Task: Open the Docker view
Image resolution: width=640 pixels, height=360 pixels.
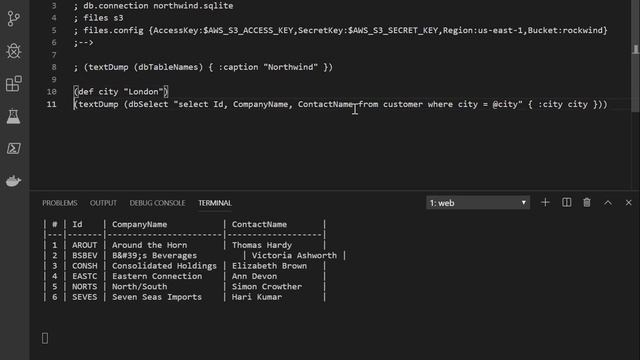Action: click(x=13, y=181)
